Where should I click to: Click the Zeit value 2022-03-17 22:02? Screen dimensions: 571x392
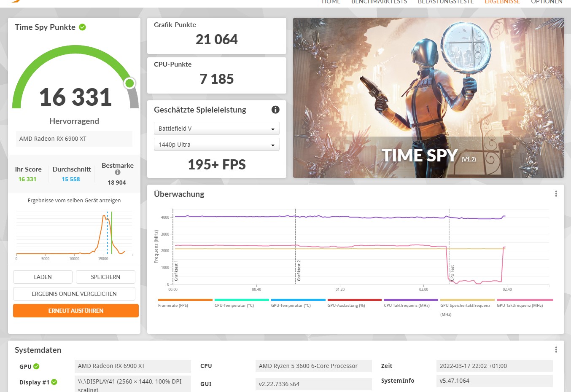click(495, 366)
